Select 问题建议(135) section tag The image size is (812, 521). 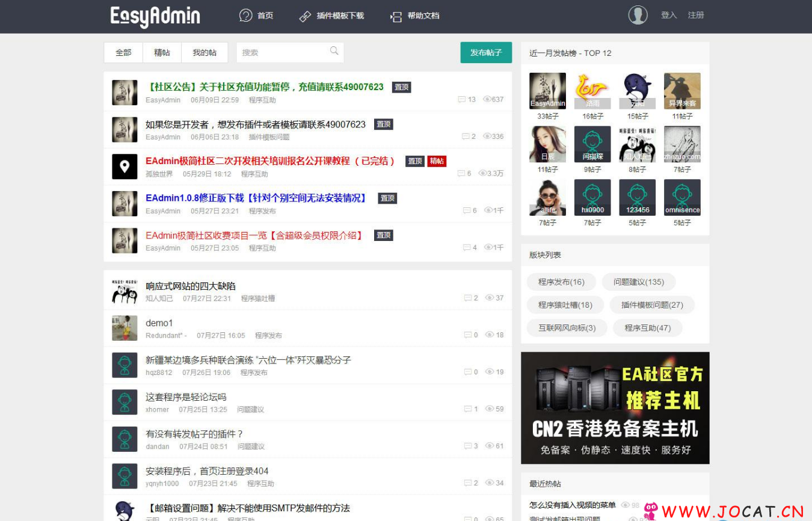[x=639, y=282]
